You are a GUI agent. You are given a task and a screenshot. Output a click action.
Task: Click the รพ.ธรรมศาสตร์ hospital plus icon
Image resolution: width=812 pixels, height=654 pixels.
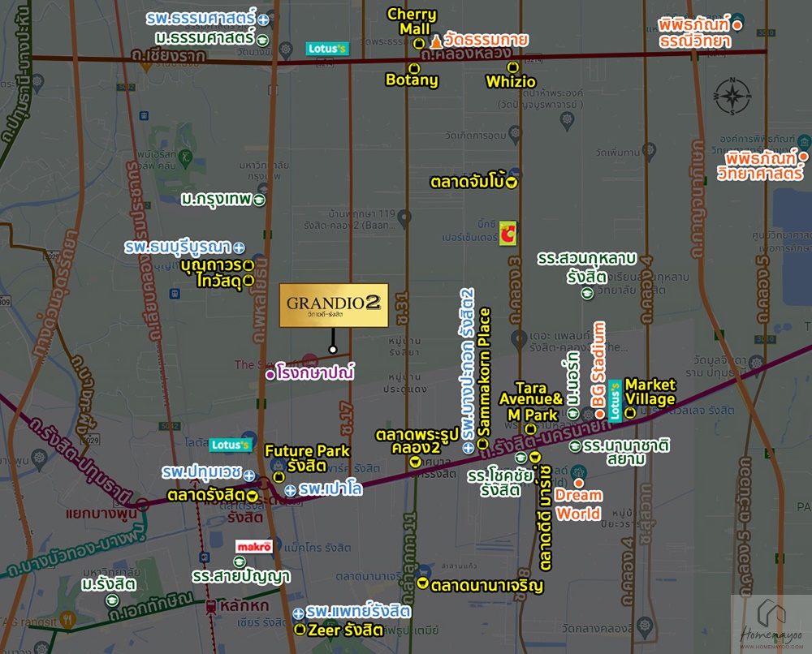pos(264,20)
